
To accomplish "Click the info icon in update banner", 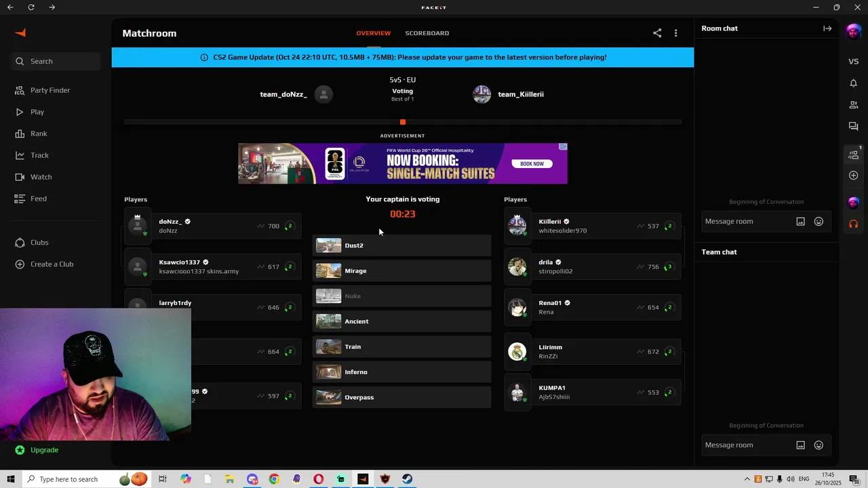I will (x=204, y=58).
